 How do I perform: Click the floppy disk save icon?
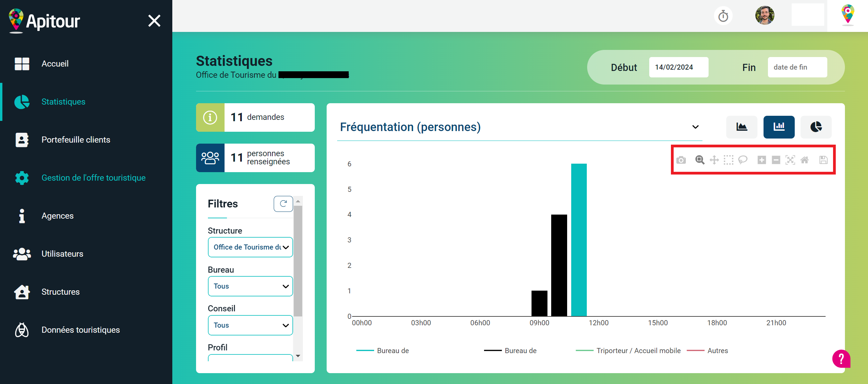[823, 160]
